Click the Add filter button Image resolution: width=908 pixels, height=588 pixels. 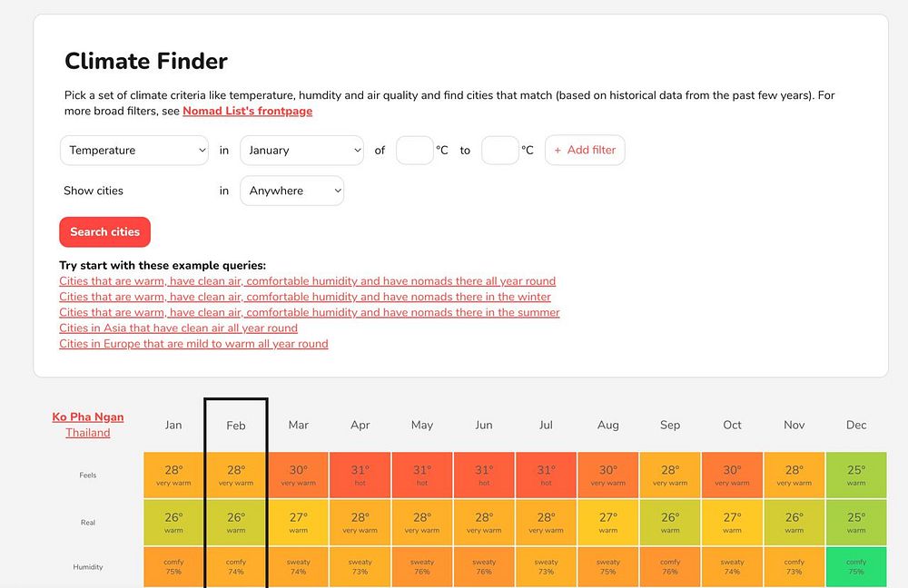click(585, 151)
